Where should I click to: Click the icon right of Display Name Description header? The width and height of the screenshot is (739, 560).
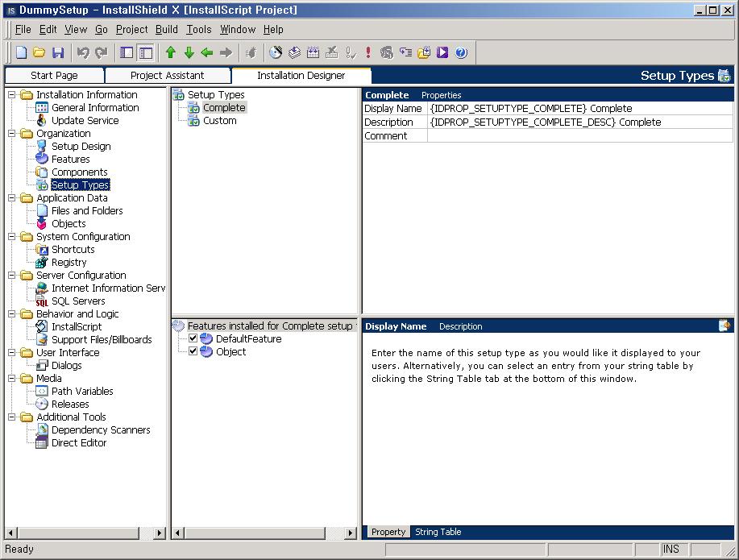pos(724,326)
